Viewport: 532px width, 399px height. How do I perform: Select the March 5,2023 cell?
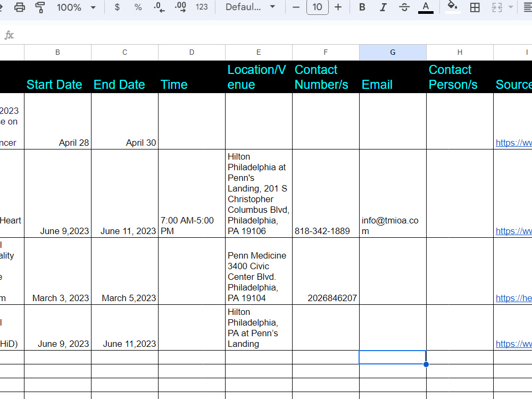[124, 271]
